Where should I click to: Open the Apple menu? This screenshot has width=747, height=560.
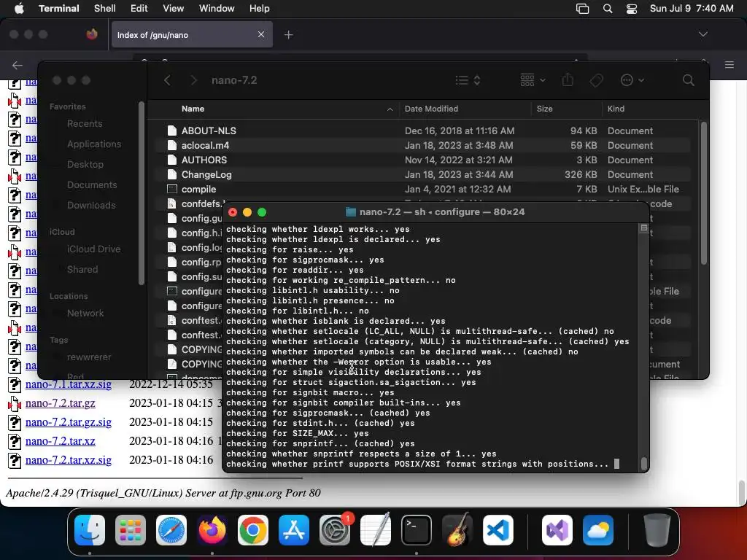19,8
